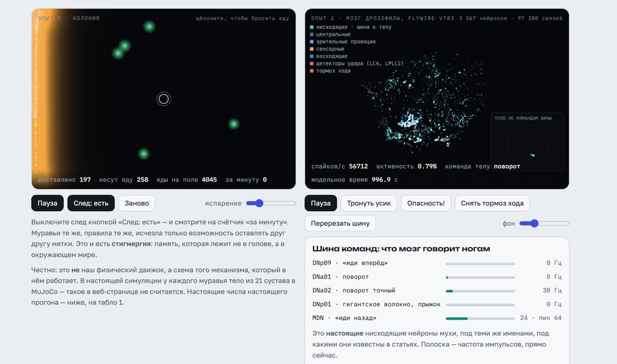Select the «тормоз хода» legend label
The width and height of the screenshot is (617, 364).
point(333,70)
